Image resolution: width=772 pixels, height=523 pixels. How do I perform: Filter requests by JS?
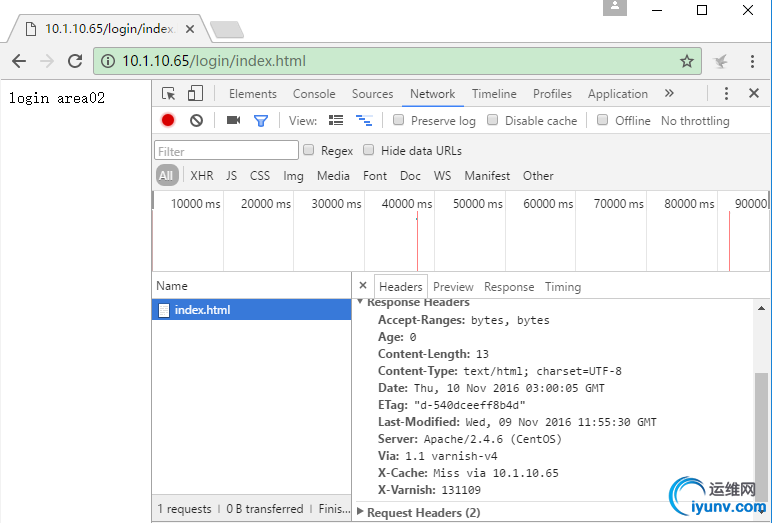coord(231,175)
